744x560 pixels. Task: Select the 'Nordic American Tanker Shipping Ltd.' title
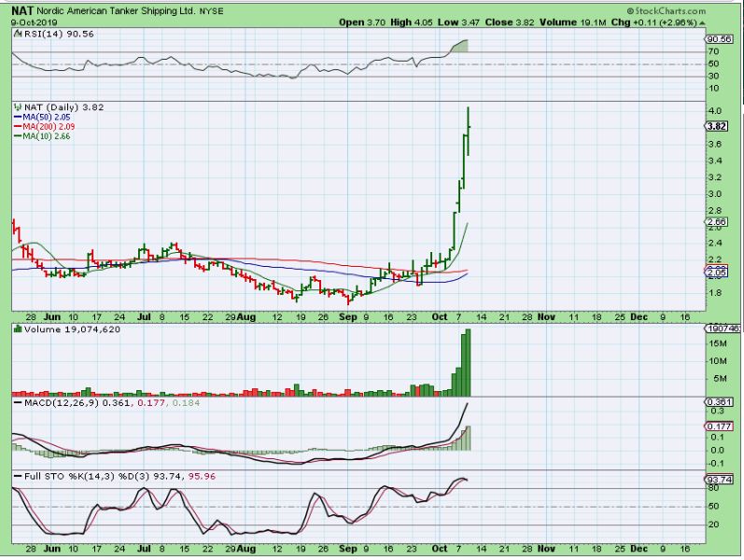coord(116,10)
